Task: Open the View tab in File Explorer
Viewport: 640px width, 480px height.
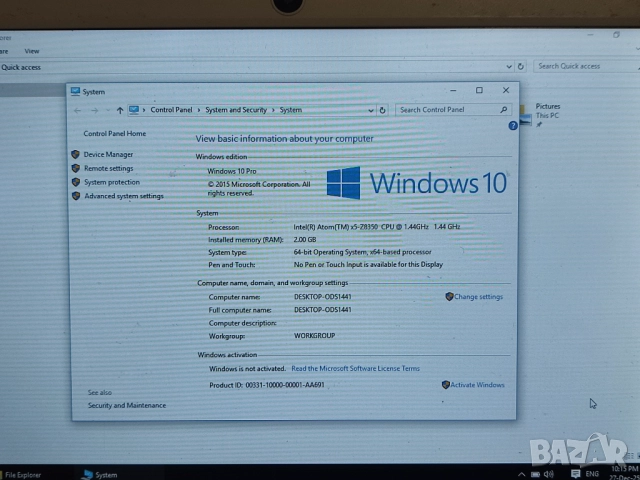Action: click(32, 51)
